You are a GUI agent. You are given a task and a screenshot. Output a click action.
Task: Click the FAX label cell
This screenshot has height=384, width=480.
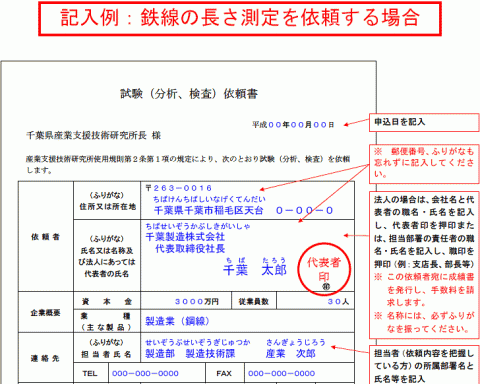[225, 373]
